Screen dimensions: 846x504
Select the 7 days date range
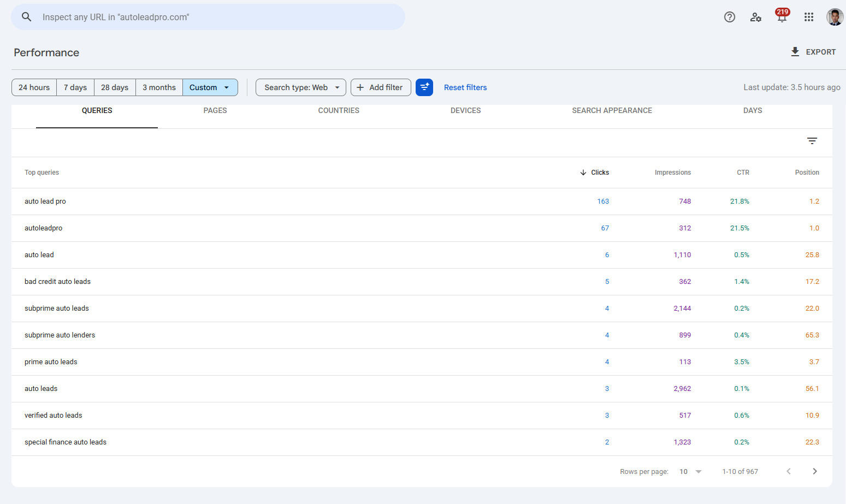click(x=75, y=87)
